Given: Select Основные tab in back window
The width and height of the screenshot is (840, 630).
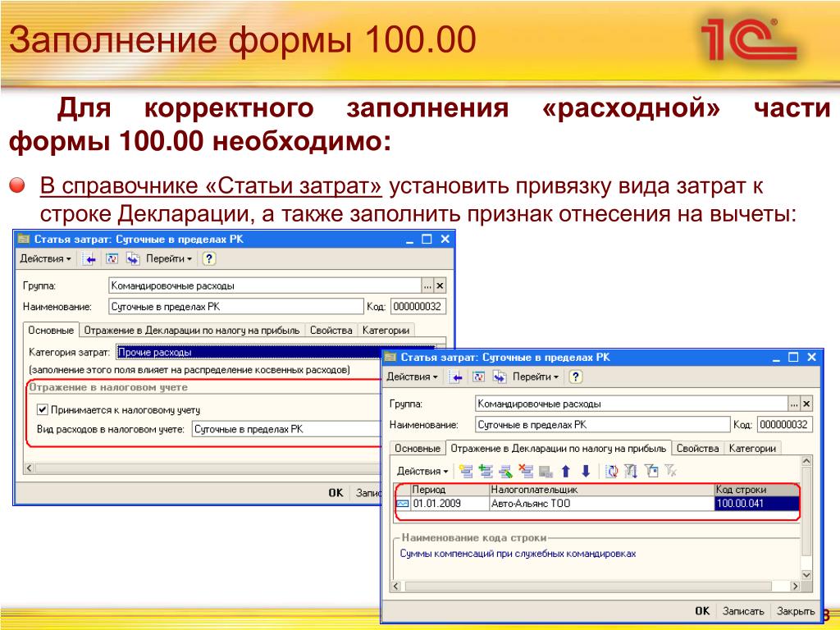Looking at the screenshot, I should pyautogui.click(x=51, y=330).
